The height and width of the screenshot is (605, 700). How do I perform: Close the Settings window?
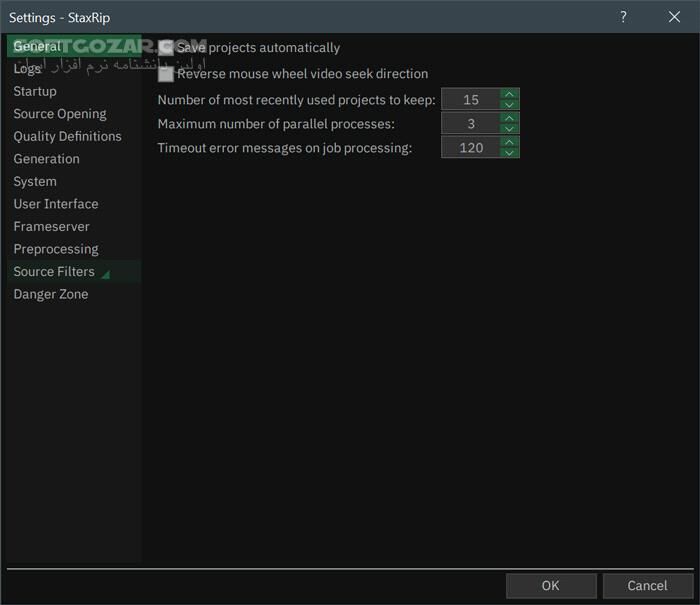pos(674,17)
